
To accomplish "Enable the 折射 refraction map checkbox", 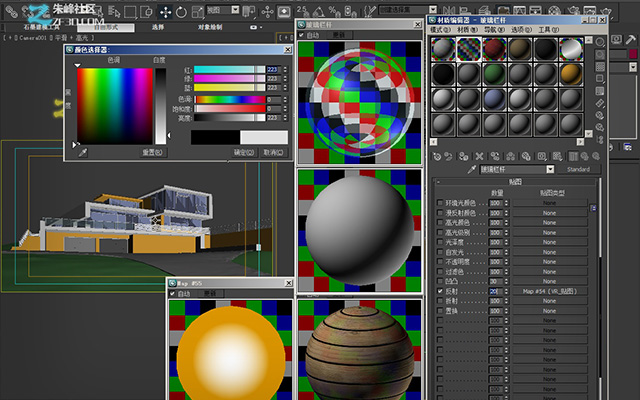I will point(440,301).
